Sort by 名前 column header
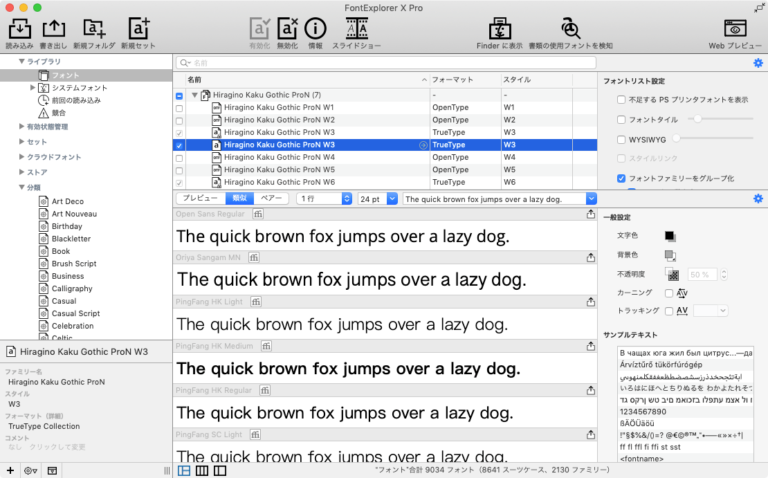This screenshot has width=768, height=478. [x=307, y=79]
